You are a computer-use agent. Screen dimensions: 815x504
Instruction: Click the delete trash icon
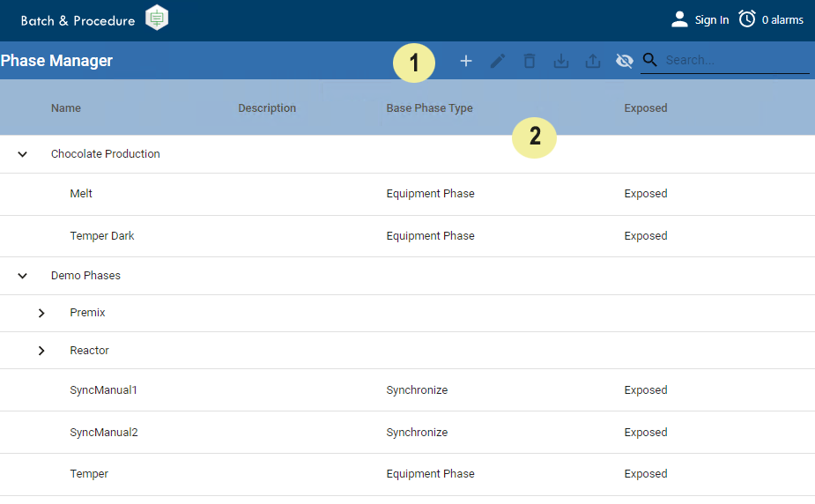click(x=529, y=61)
